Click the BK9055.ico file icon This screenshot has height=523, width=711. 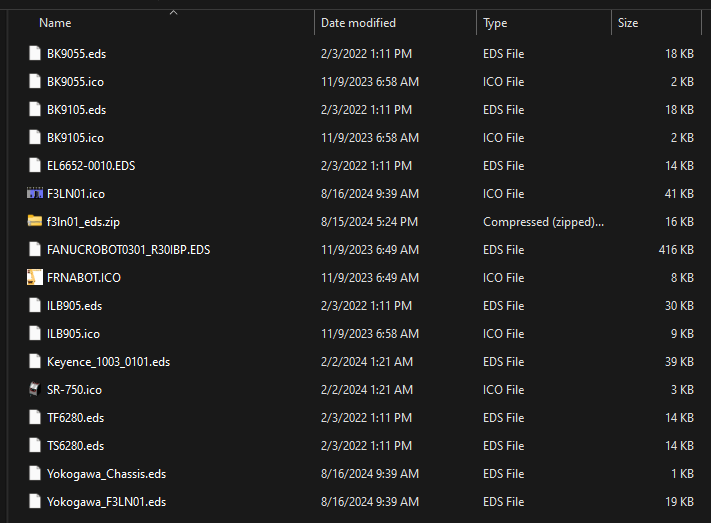(x=35, y=82)
